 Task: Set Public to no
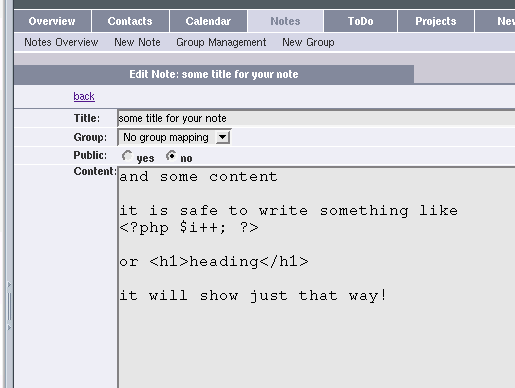pos(171,156)
